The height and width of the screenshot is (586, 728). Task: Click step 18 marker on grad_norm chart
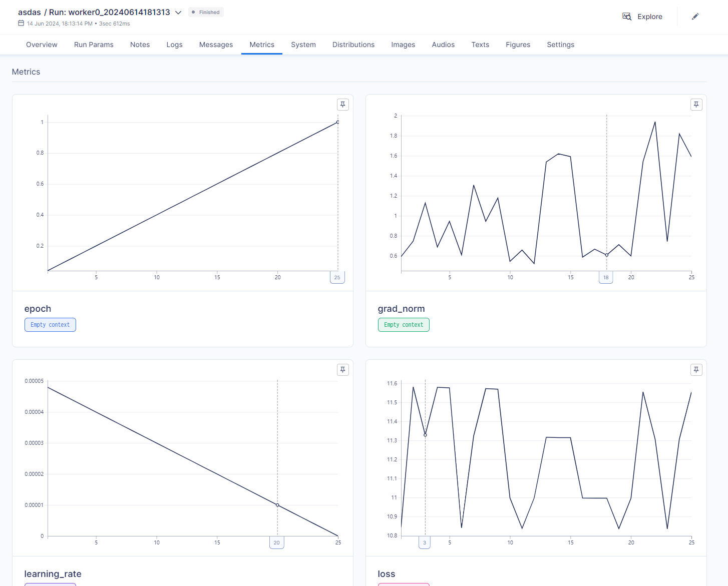pos(606,277)
